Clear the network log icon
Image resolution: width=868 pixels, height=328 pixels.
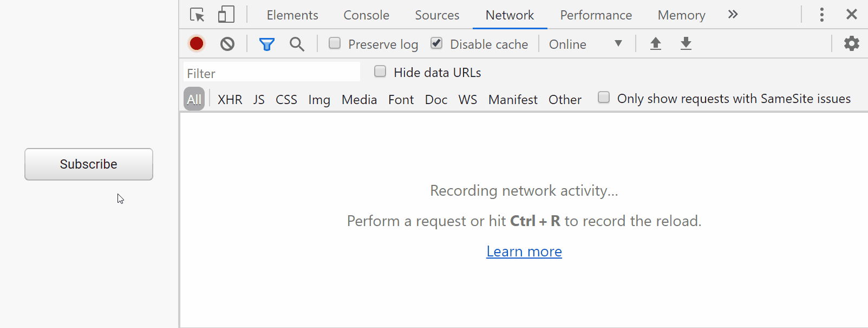(227, 44)
